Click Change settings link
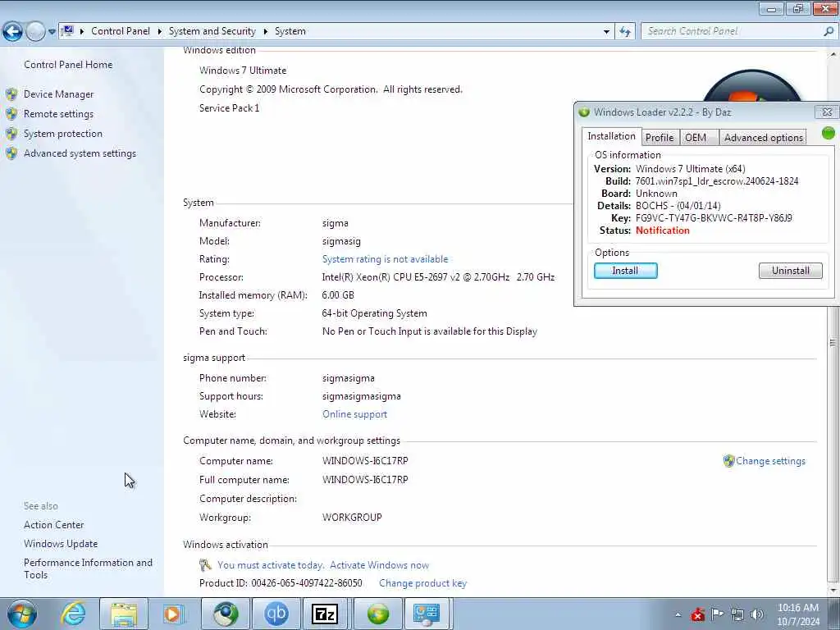Screen dimensions: 840x630 [x=770, y=461]
